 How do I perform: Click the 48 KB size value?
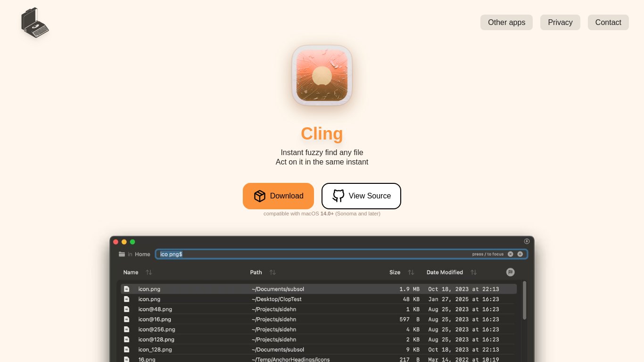click(x=411, y=299)
